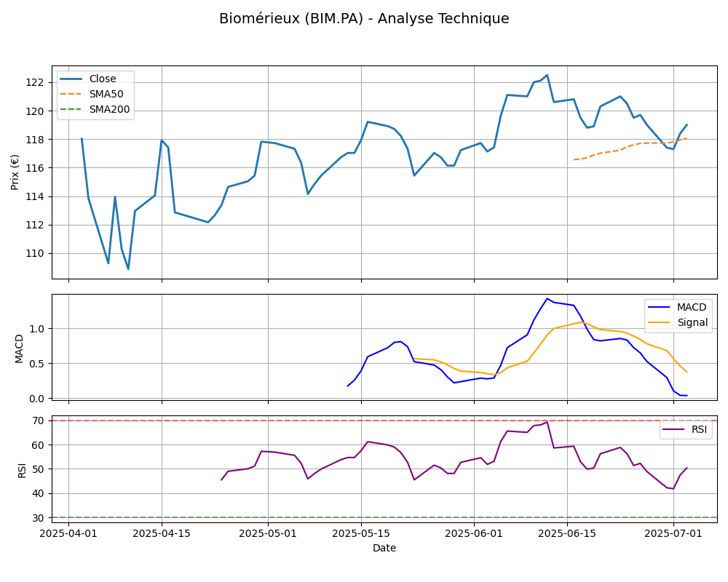Click the "122" price tick label
Image resolution: width=728 pixels, height=582 pixels.
[x=35, y=83]
